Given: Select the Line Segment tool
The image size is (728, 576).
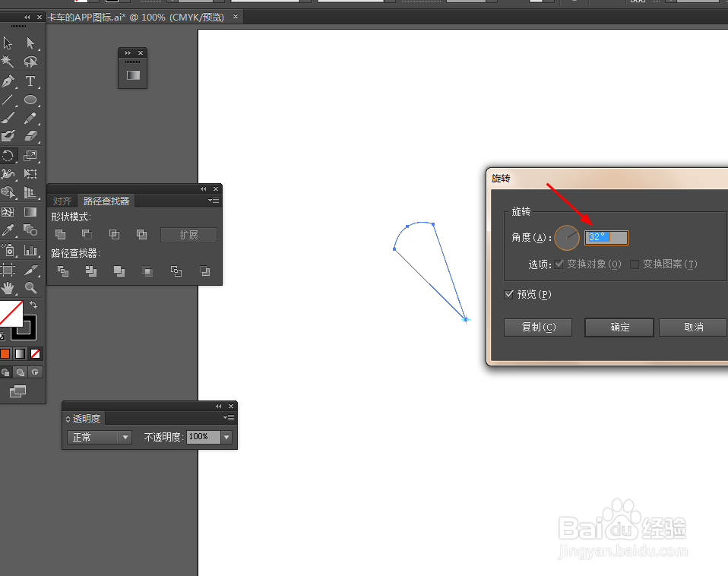Looking at the screenshot, I should 8,100.
